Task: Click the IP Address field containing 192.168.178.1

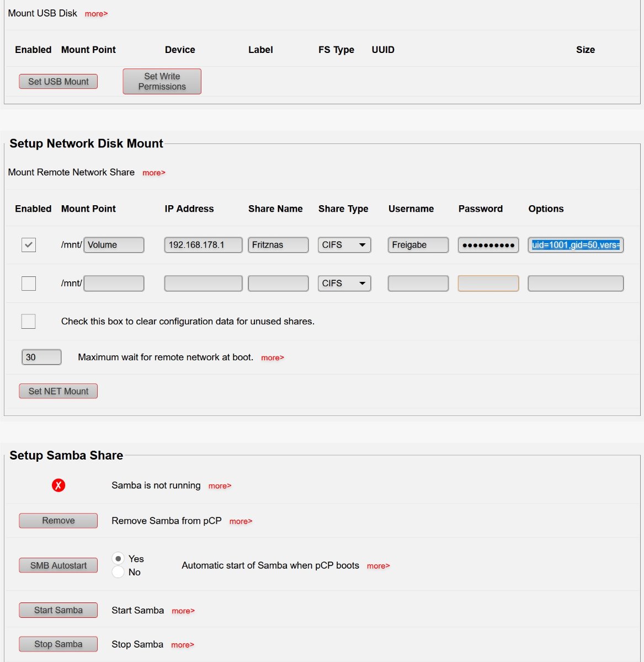Action: (x=203, y=245)
